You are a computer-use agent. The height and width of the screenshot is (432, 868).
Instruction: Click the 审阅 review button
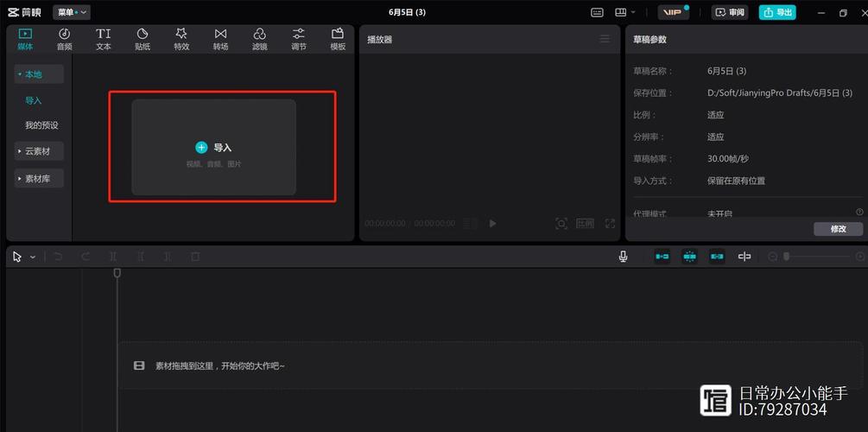click(x=730, y=12)
